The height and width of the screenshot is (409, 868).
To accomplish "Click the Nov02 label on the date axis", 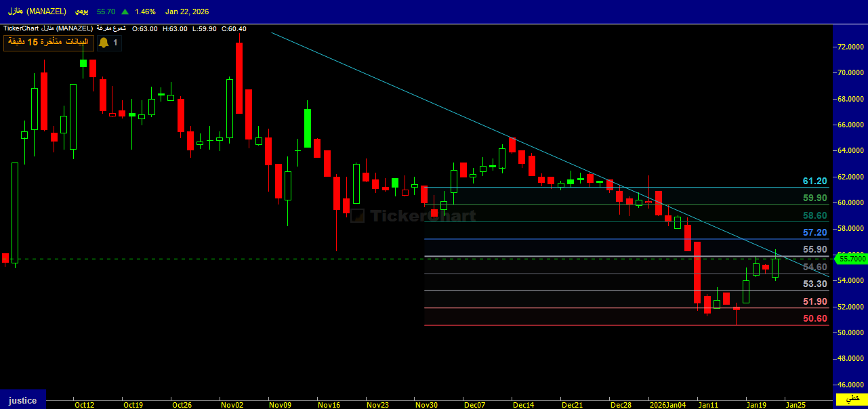I will [232, 405].
